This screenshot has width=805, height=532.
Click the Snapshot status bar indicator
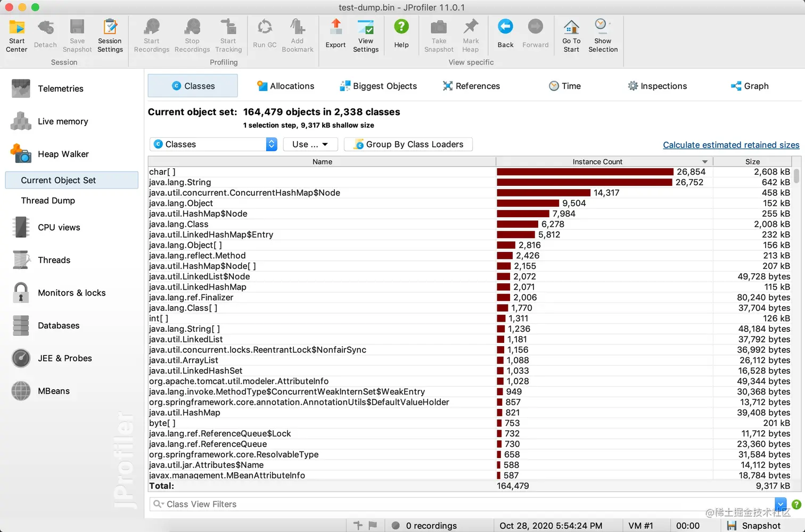[x=754, y=526]
